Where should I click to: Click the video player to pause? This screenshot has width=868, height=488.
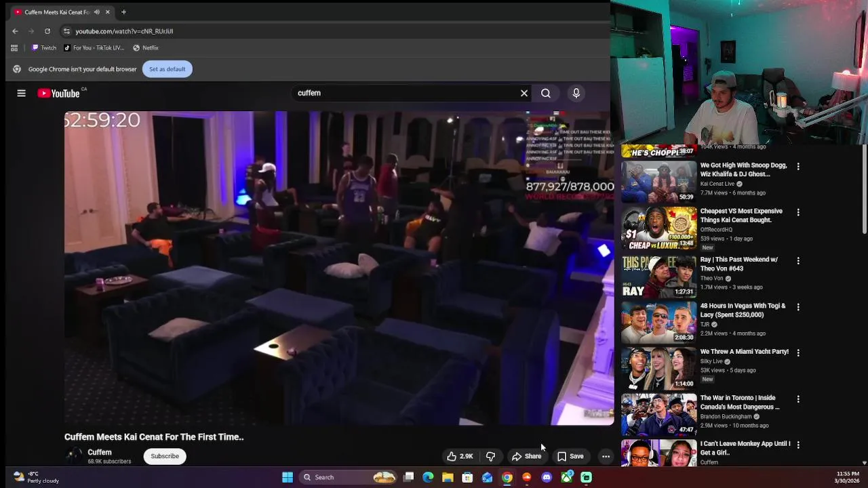[x=339, y=268]
